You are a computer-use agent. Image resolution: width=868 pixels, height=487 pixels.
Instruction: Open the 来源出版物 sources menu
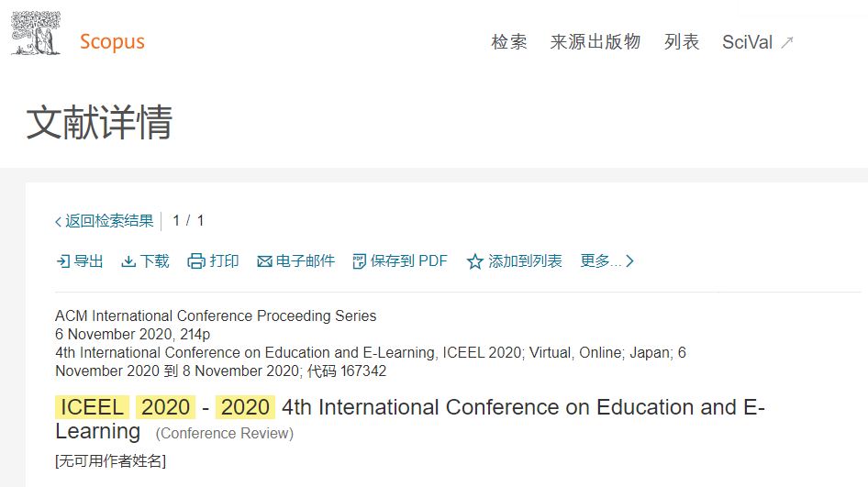595,41
